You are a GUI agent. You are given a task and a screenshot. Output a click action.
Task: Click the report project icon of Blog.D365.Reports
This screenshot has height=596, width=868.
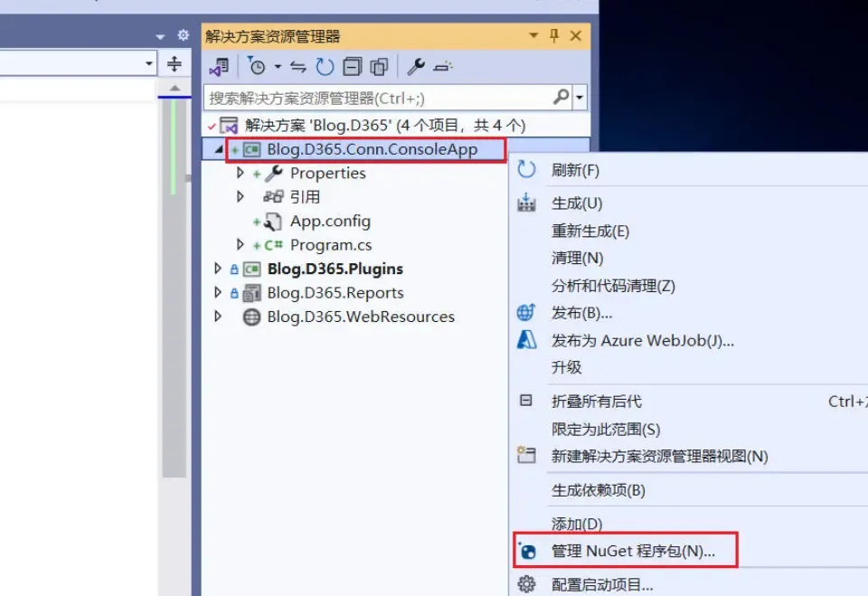click(x=252, y=293)
